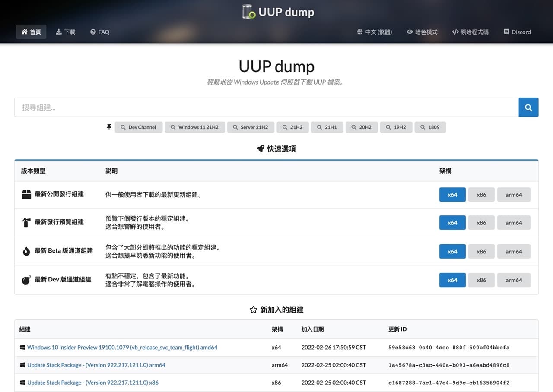Open the 原始程式碼 source code link

(470, 32)
